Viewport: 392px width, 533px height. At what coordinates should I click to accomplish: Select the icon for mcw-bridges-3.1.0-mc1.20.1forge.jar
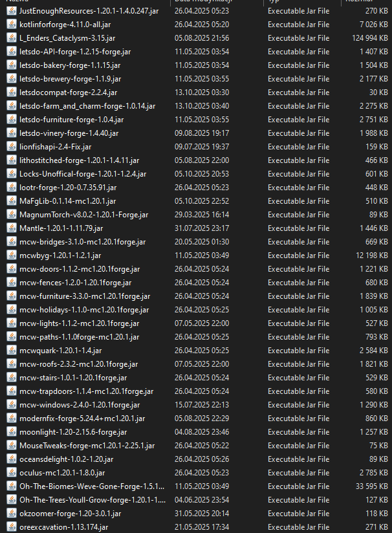tap(12, 242)
